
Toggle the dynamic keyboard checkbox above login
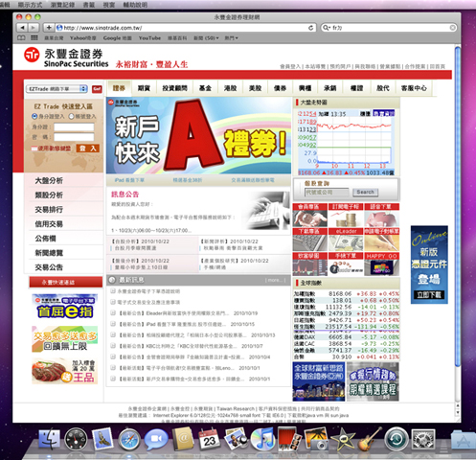coord(34,149)
